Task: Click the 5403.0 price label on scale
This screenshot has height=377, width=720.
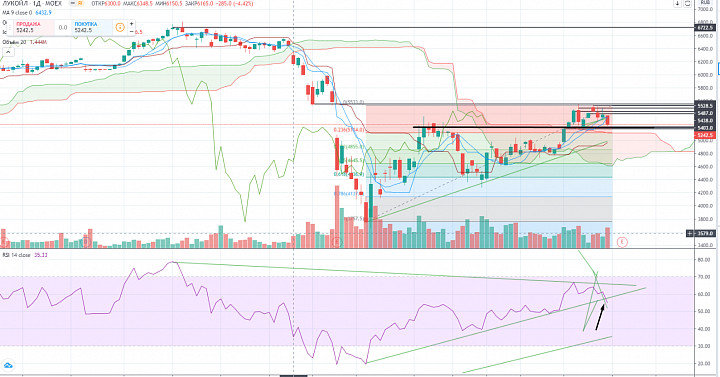Action: [x=705, y=128]
